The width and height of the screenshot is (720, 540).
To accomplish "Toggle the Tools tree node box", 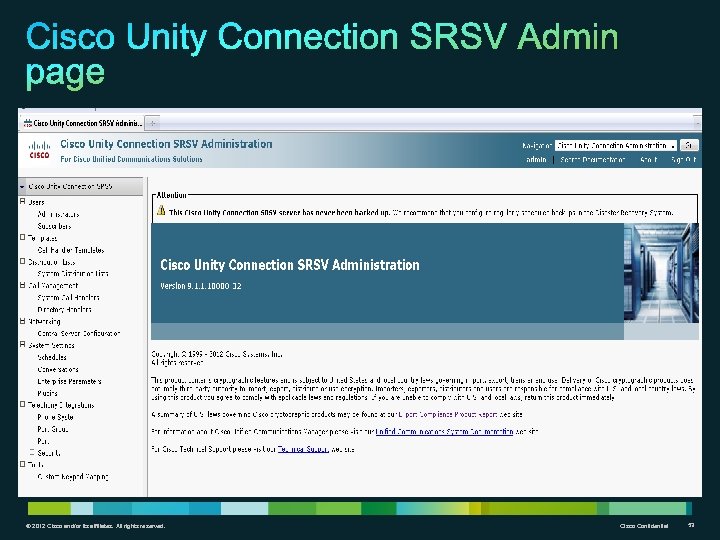I will (22, 464).
